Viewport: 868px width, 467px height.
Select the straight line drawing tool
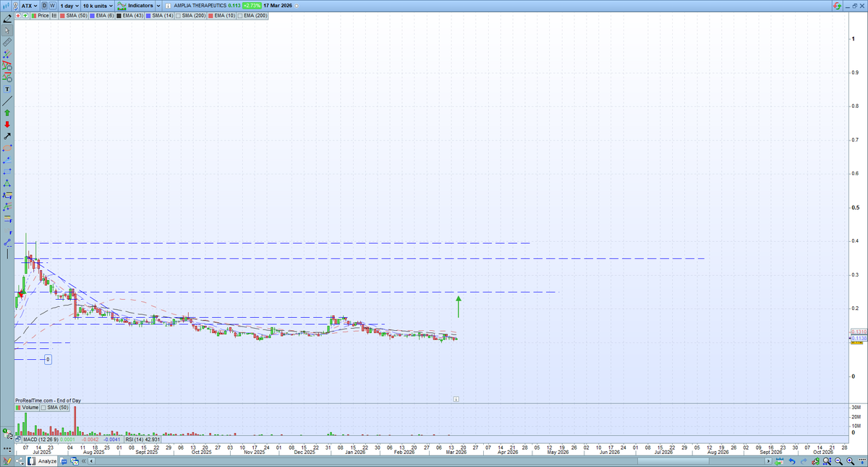coord(7,101)
